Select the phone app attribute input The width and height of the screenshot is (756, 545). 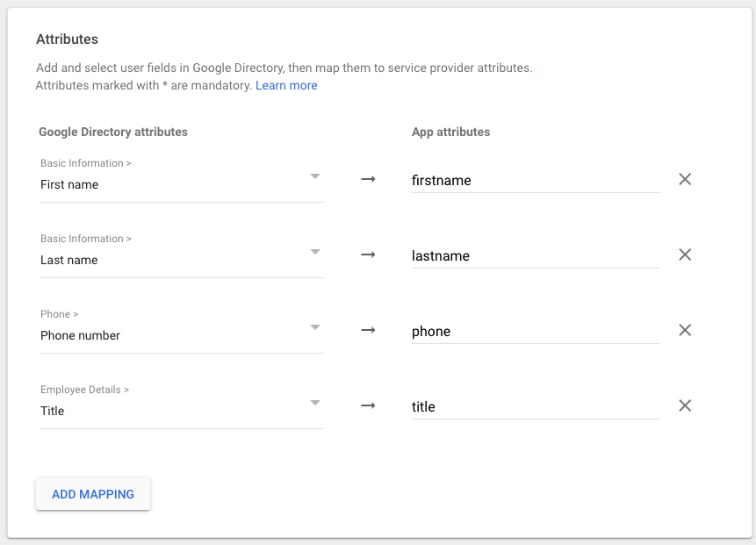(535, 331)
